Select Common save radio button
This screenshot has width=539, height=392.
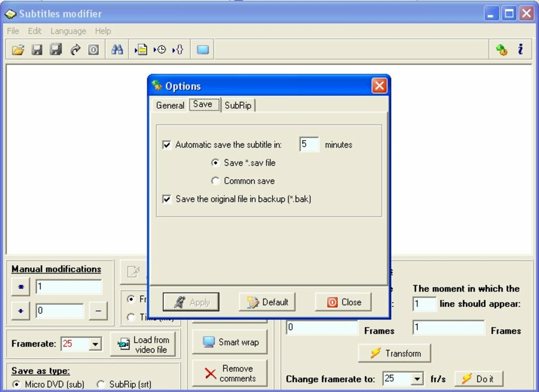[216, 181]
